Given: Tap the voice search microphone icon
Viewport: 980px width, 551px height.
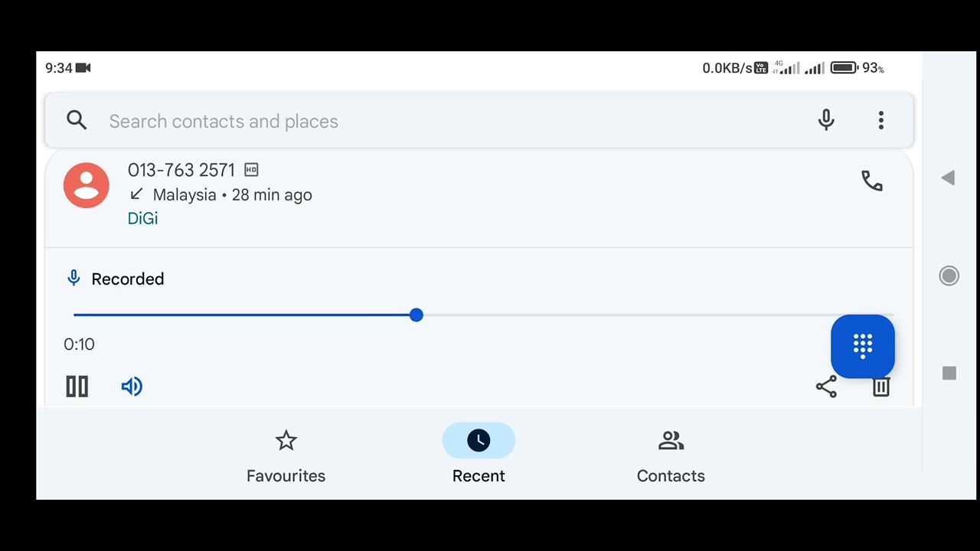Looking at the screenshot, I should coord(825,120).
